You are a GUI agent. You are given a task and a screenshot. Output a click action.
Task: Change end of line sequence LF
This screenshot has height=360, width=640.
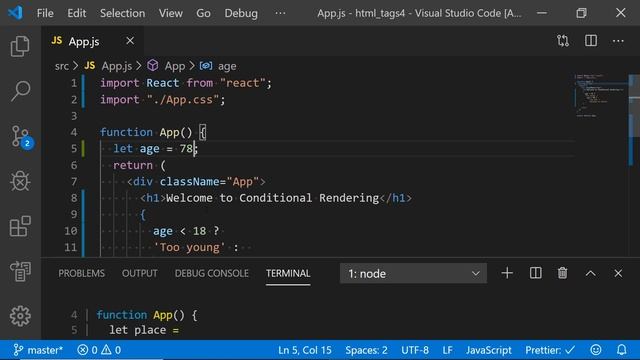447,350
